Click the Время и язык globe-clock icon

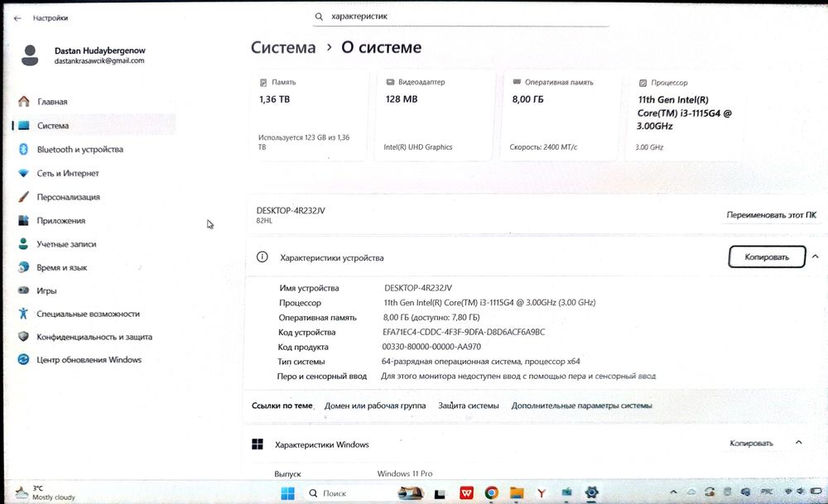point(23,267)
